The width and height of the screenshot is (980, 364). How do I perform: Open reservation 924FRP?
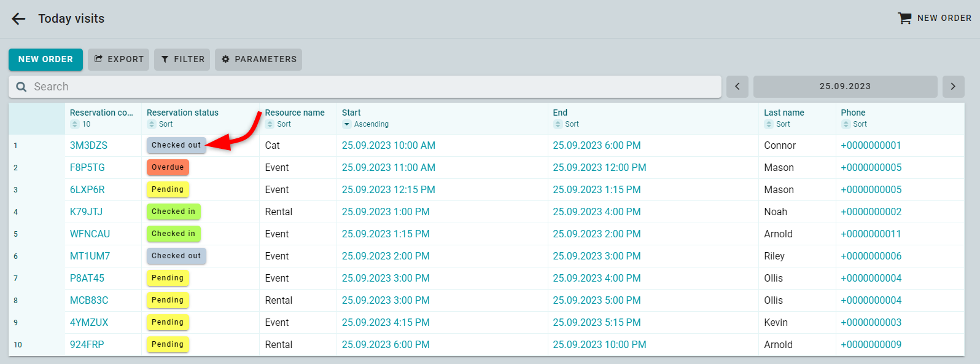click(x=87, y=345)
